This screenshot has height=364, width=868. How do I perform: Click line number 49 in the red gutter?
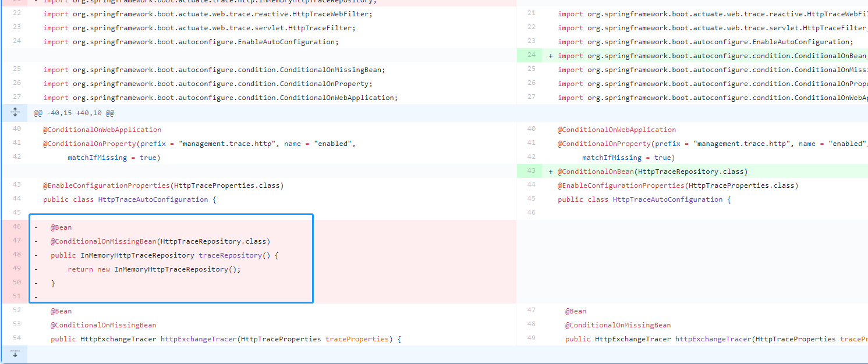click(x=16, y=269)
